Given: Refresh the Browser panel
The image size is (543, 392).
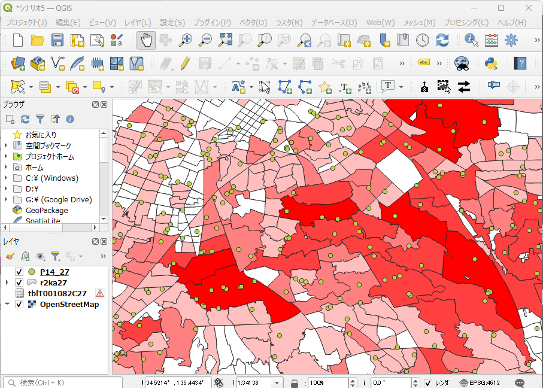Looking at the screenshot, I should (x=25, y=119).
